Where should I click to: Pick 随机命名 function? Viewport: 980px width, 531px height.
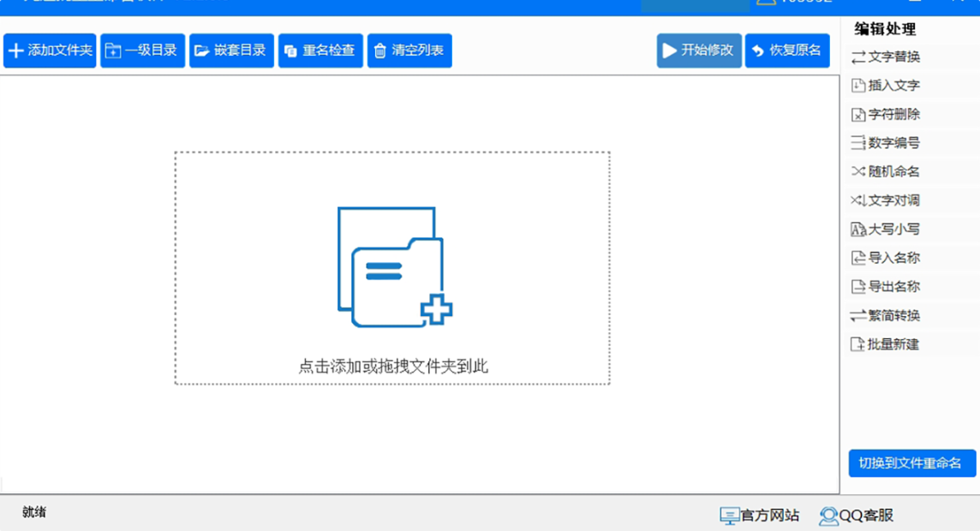[x=886, y=172]
